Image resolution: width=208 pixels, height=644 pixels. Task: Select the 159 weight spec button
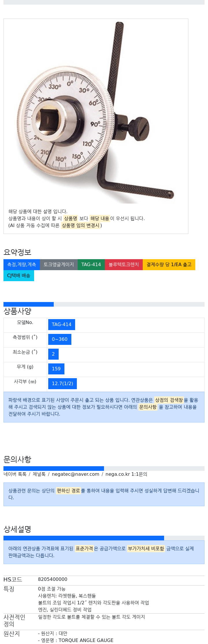click(x=56, y=369)
